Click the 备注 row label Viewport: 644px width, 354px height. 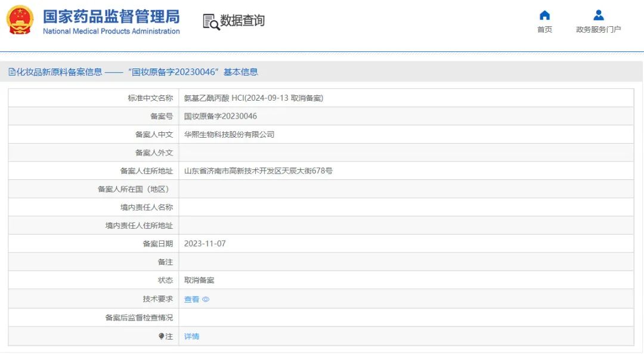click(166, 262)
